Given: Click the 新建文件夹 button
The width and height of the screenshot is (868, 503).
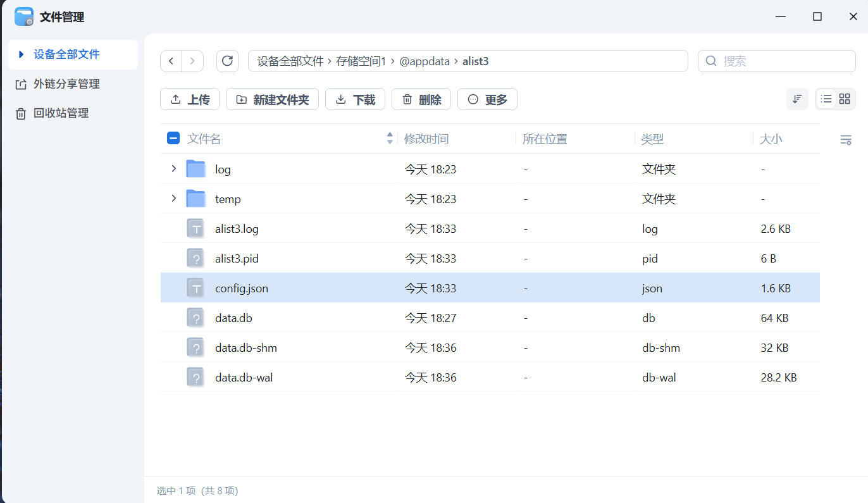Looking at the screenshot, I should [272, 99].
